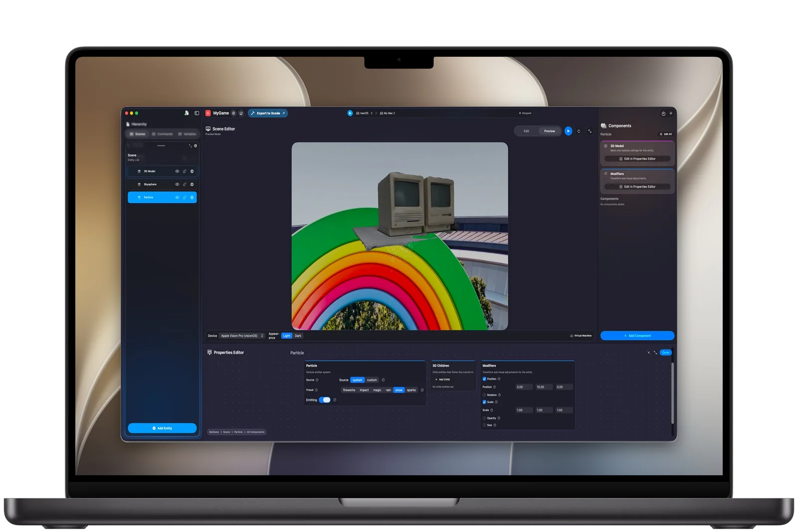This screenshot has width=798, height=532.
Task: Turn off the Emitting switch
Action: (x=325, y=400)
